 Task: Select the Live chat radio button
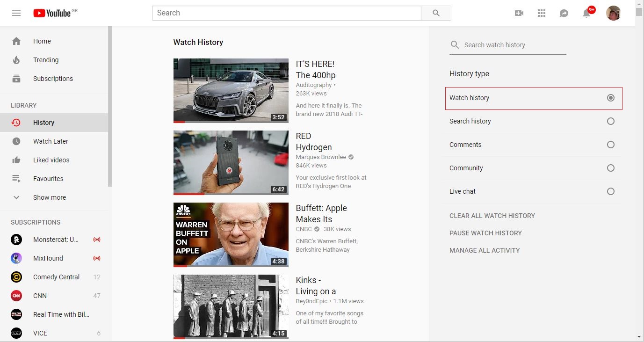click(610, 191)
